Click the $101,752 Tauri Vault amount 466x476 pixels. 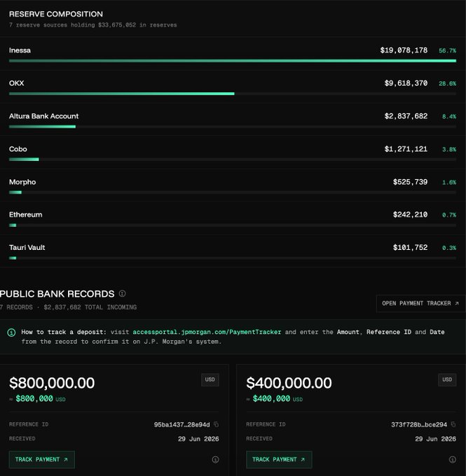[x=410, y=247]
